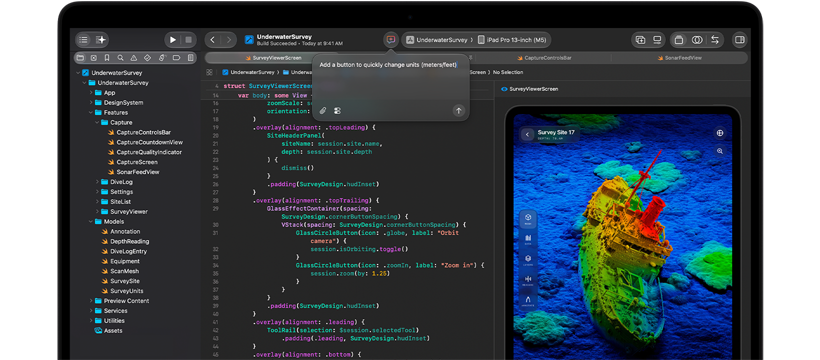Image resolution: width=820 pixels, height=360 pixels.
Task: Open the SurveyUnits file in the navigator
Action: [127, 291]
